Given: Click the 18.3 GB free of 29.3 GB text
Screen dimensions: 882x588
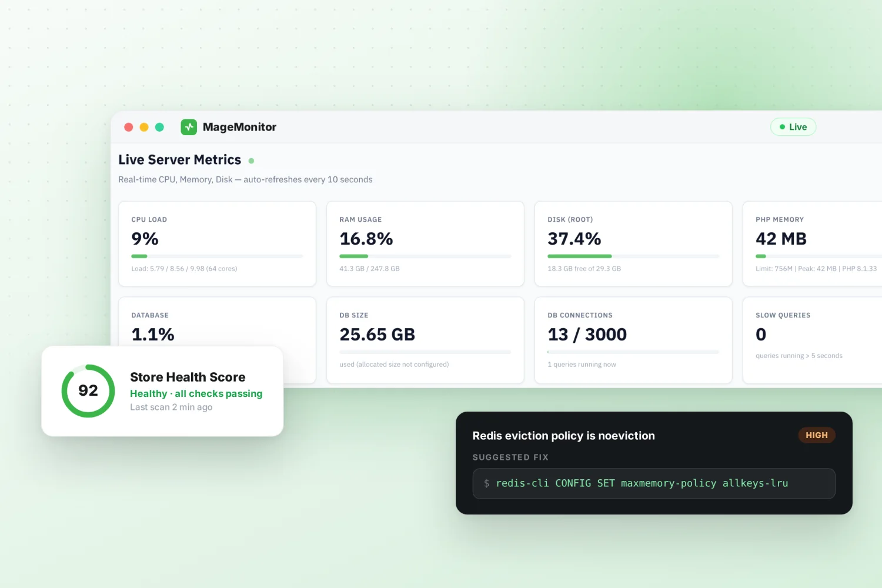Looking at the screenshot, I should click(x=584, y=269).
